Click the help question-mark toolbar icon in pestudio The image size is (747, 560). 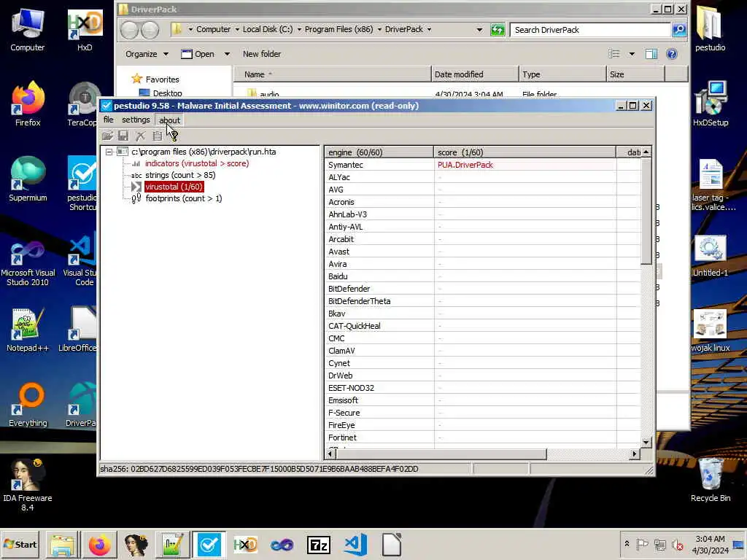pyautogui.click(x=174, y=136)
